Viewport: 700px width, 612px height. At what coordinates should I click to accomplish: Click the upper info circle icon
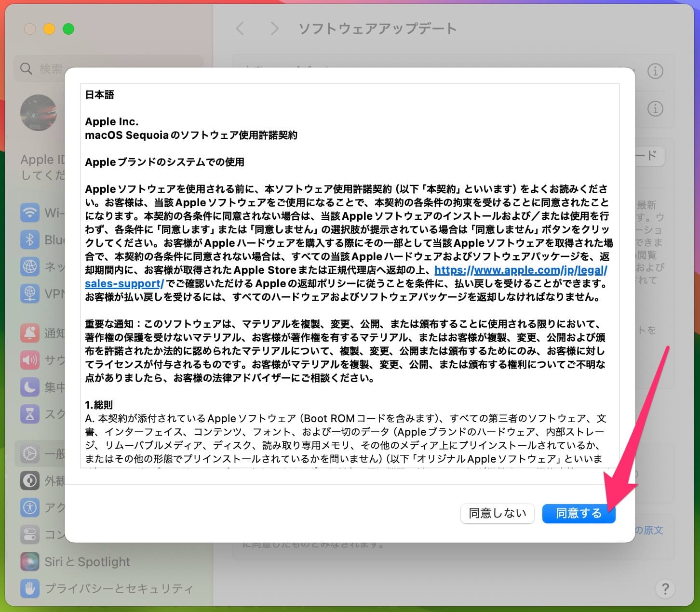655,71
